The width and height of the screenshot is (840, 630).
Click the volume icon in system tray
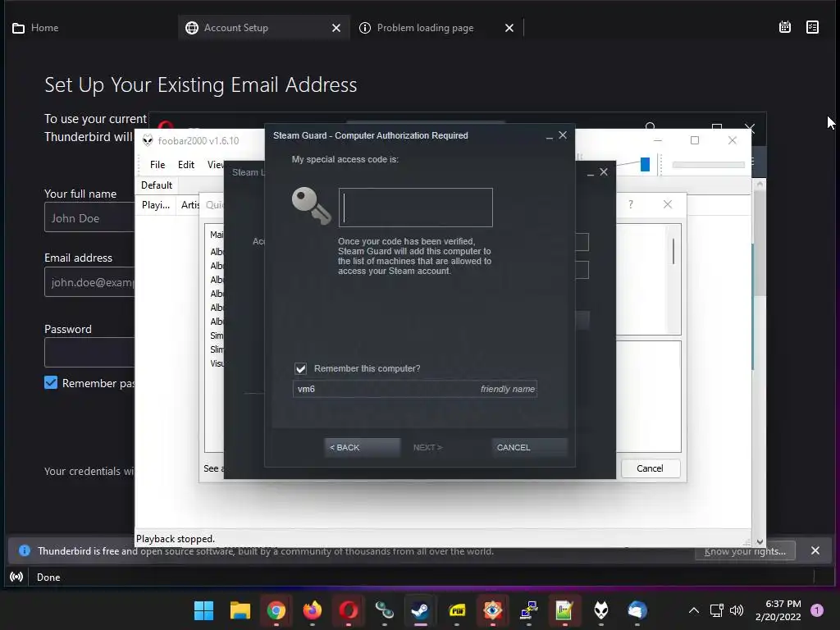[737, 610]
